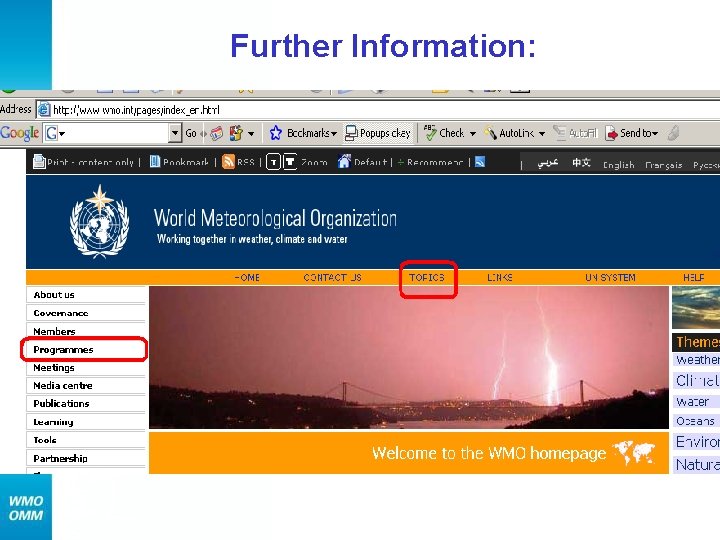Click the lightning storm banner image
720x540 pixels.
[409, 358]
